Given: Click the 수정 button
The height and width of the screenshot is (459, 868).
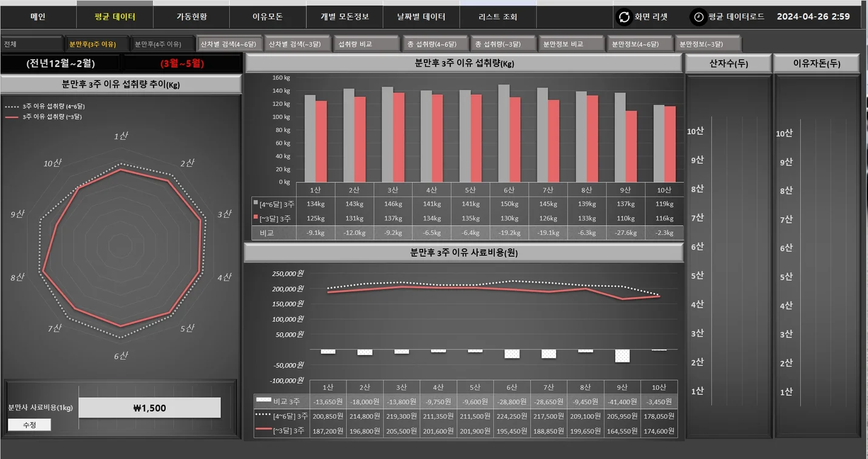Looking at the screenshot, I should point(29,425).
